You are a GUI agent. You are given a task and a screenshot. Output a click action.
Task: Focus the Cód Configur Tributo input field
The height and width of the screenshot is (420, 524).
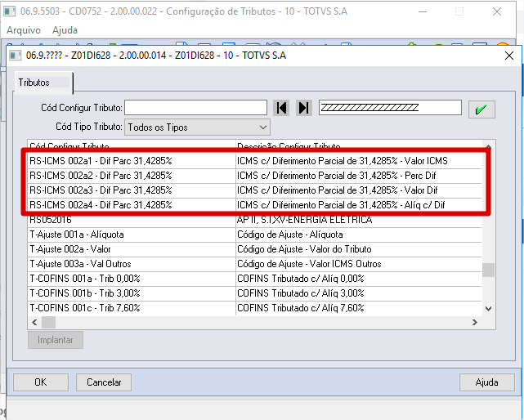[x=196, y=108]
